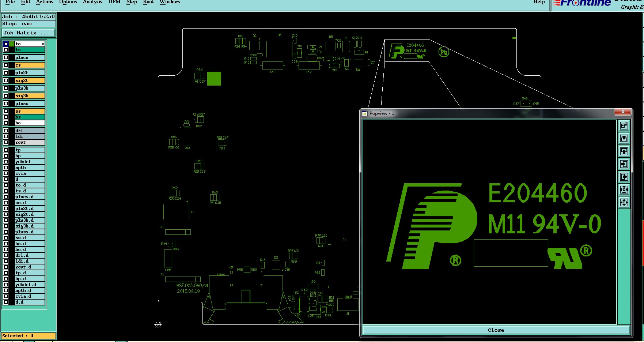Click the Popview zoom-in icon with inward arrows
The width and height of the screenshot is (644, 342).
coord(624,189)
